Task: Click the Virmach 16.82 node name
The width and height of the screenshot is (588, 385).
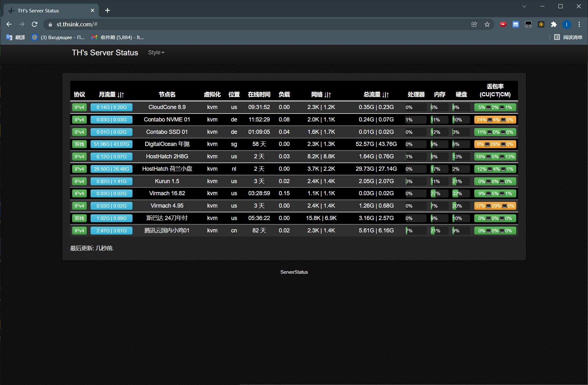Action: click(167, 193)
